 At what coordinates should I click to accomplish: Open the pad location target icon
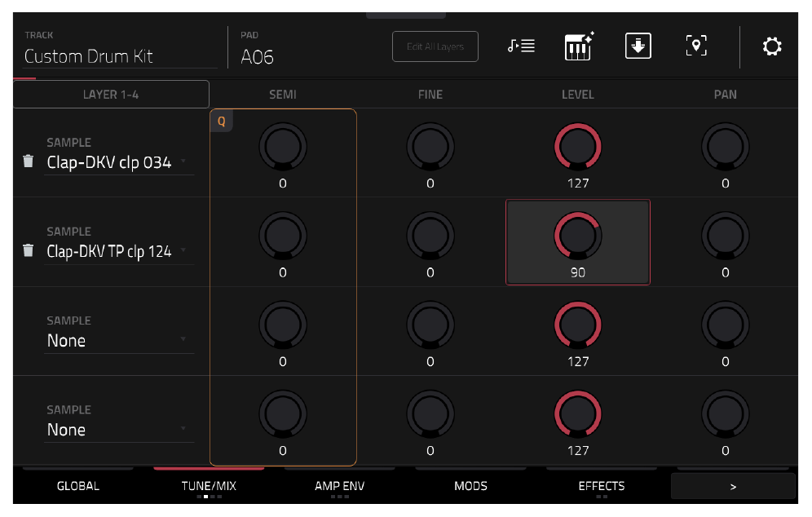point(696,46)
